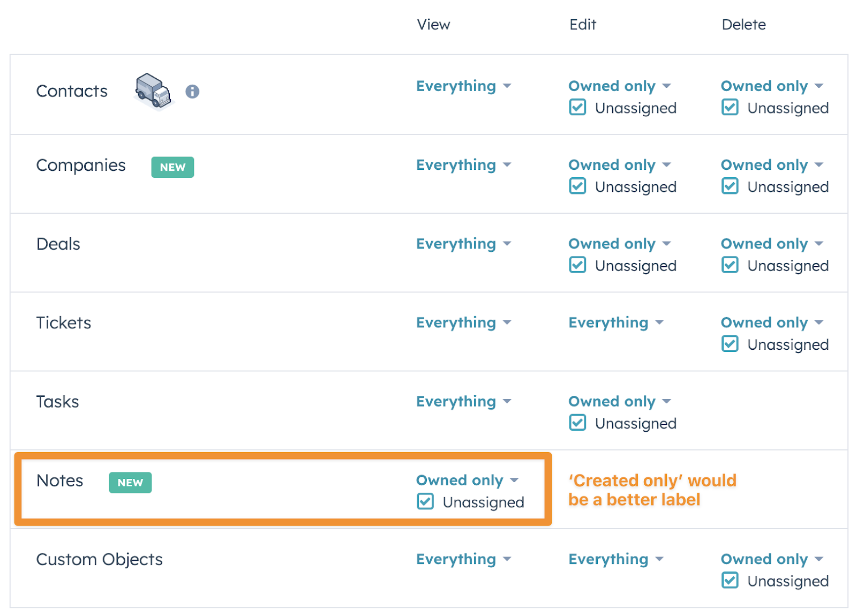The image size is (857, 616).
Task: Expand Custom Objects Edit Everything dropdown
Action: click(615, 559)
